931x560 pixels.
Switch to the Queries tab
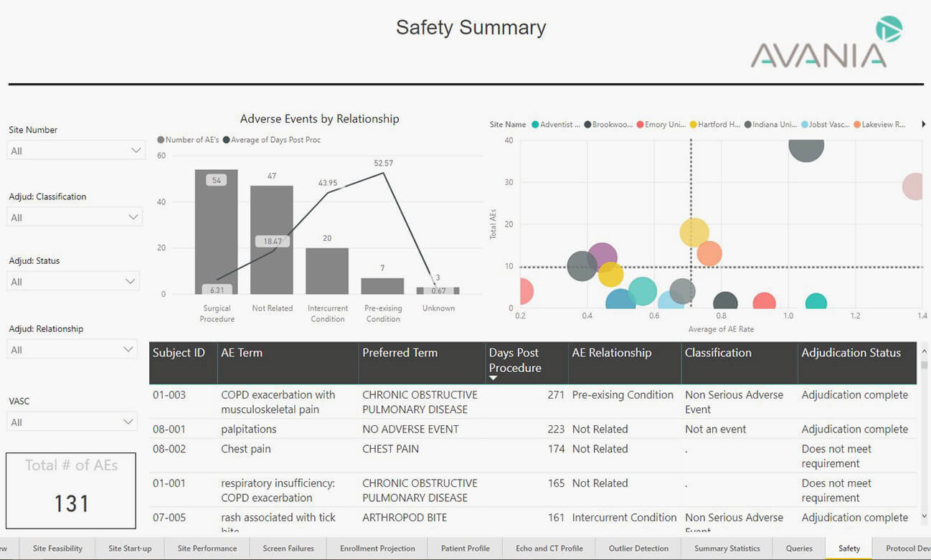(x=799, y=549)
